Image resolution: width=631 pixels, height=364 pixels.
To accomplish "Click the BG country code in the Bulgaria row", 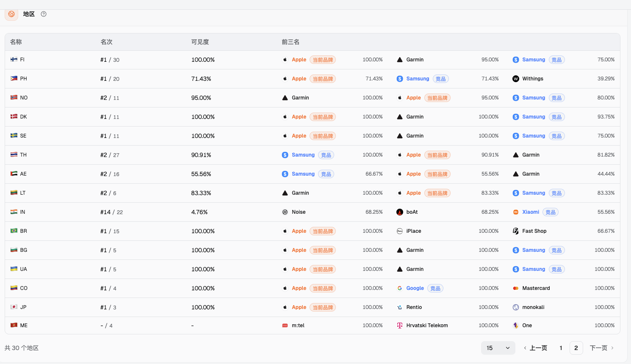I will point(24,250).
